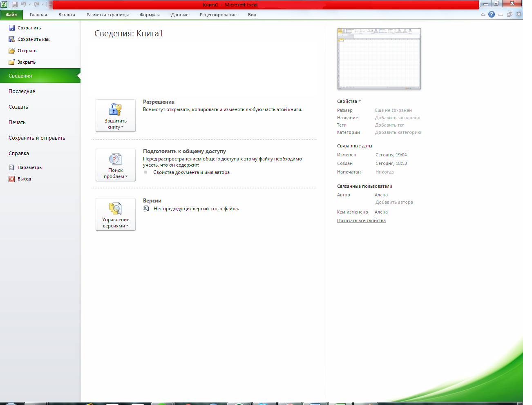The width and height of the screenshot is (532, 405).
Task: Click Свойства документа и имя автора text
Action: tap(191, 172)
